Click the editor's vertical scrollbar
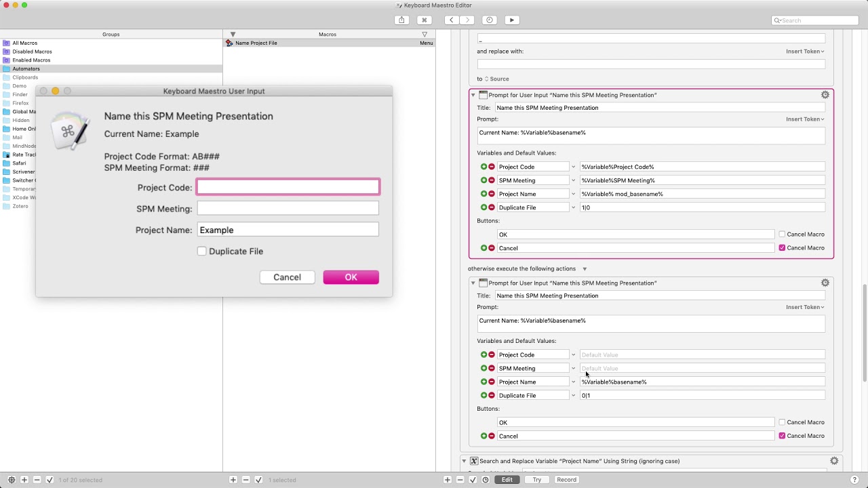 point(864,332)
